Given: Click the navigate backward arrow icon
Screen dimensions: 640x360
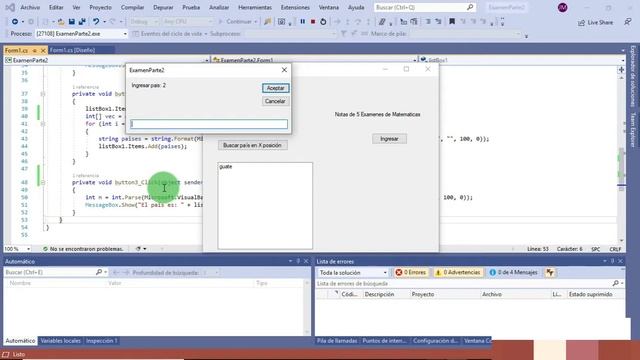Looking at the screenshot, I should (15, 22).
